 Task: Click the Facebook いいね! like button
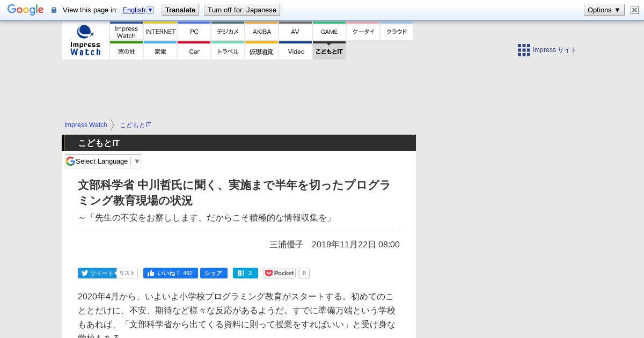(171, 273)
